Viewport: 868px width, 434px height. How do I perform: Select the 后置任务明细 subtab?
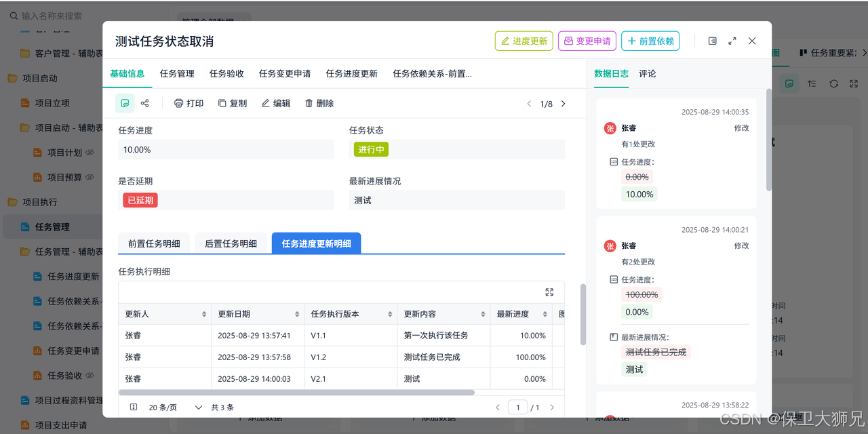coord(231,243)
